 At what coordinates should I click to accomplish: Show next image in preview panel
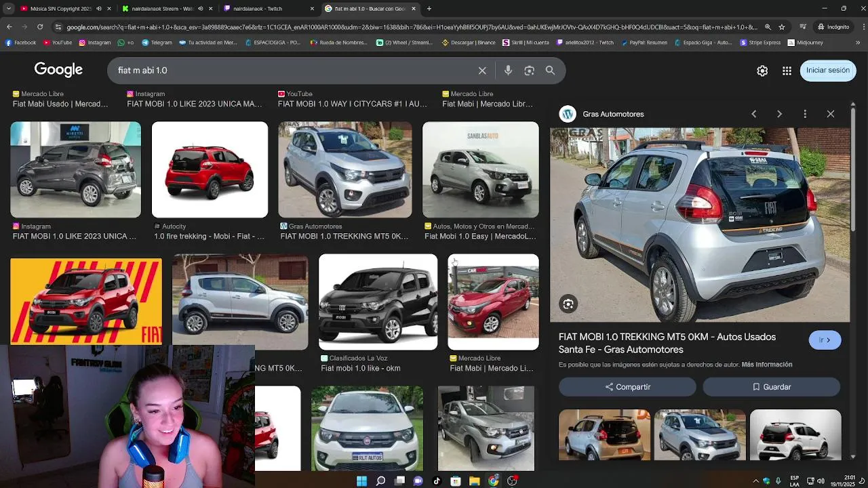coord(779,114)
